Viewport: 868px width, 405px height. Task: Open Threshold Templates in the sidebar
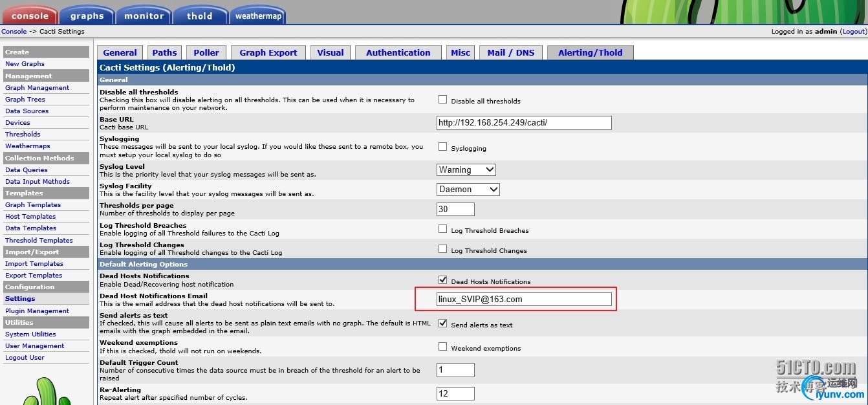[x=39, y=241]
